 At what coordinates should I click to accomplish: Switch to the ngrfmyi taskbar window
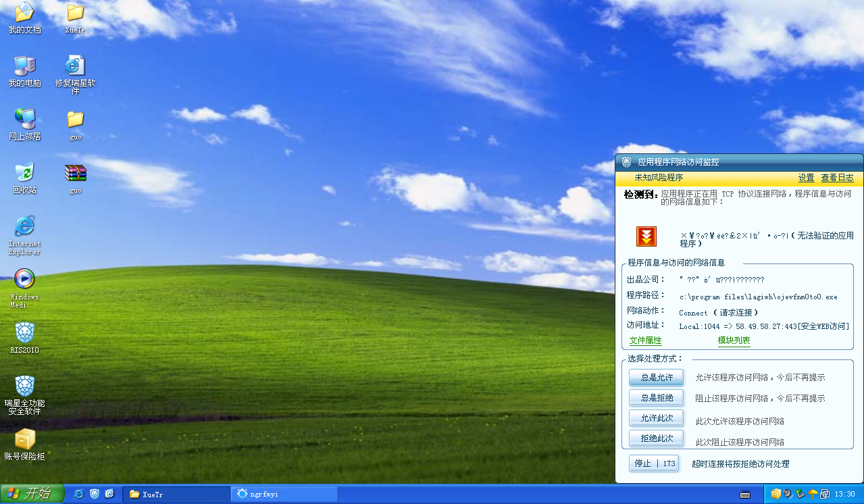[284, 494]
